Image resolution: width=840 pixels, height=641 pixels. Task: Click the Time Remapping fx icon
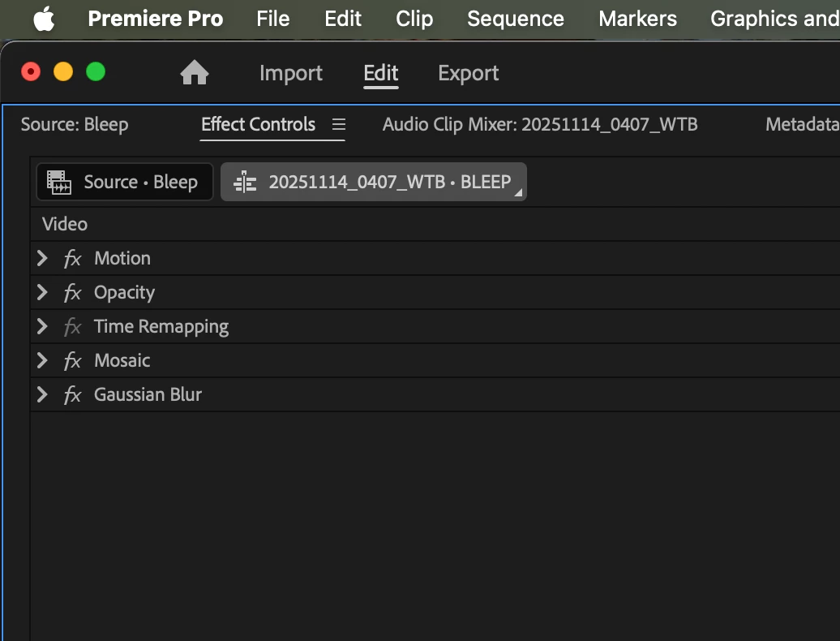coord(72,326)
